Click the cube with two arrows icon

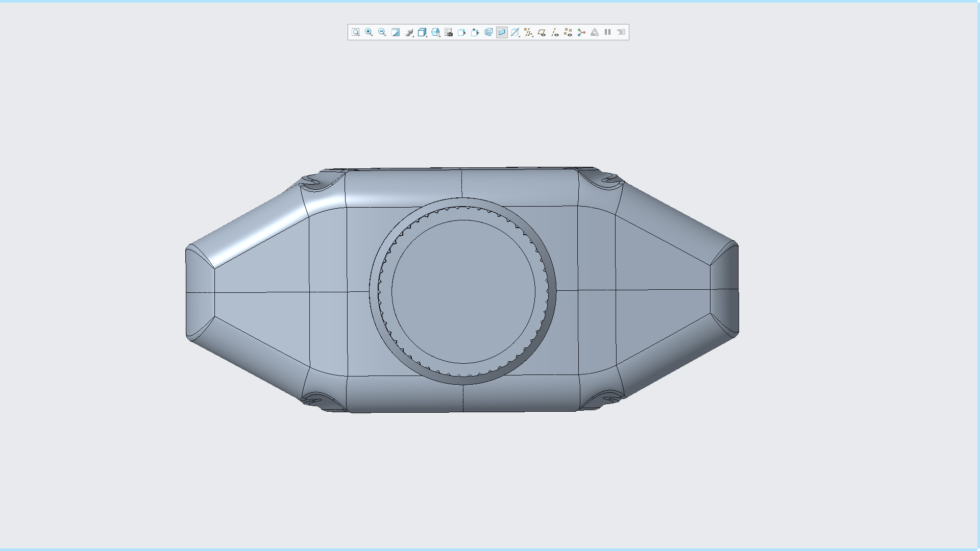pyautogui.click(x=475, y=32)
